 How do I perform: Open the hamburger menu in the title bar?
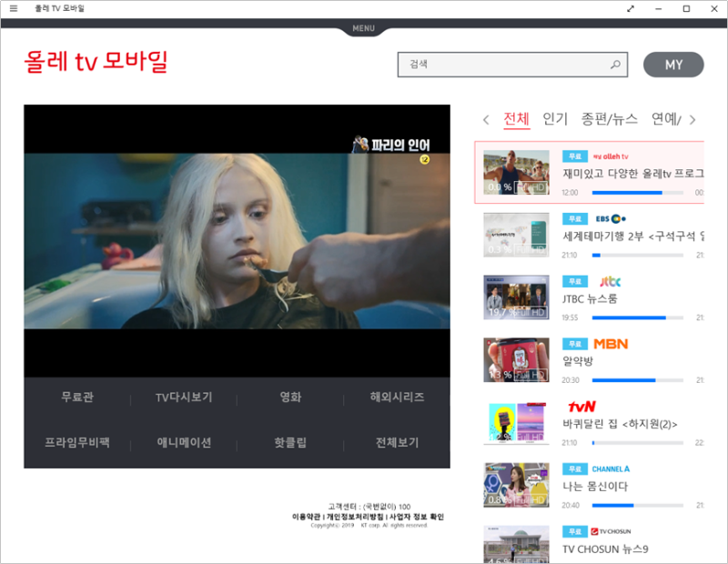click(13, 8)
